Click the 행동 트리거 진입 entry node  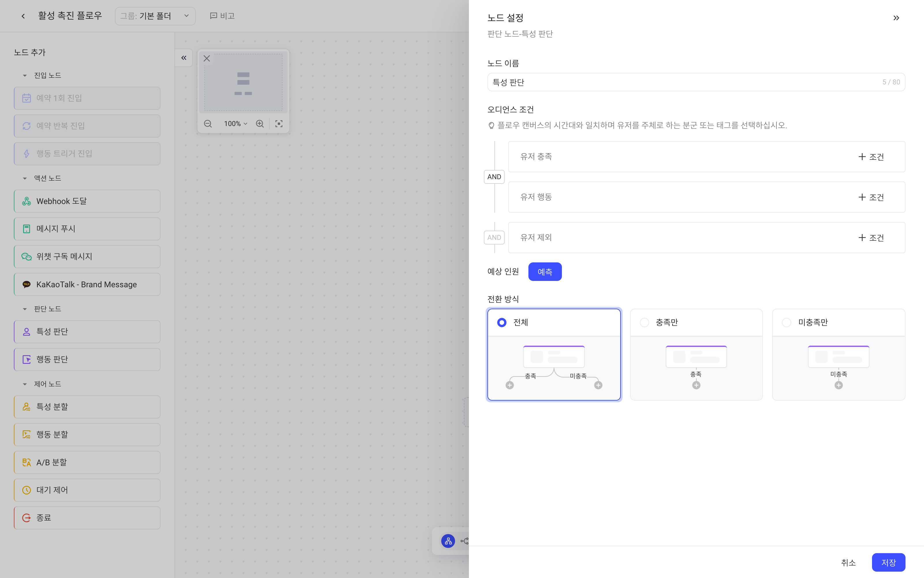(87, 154)
